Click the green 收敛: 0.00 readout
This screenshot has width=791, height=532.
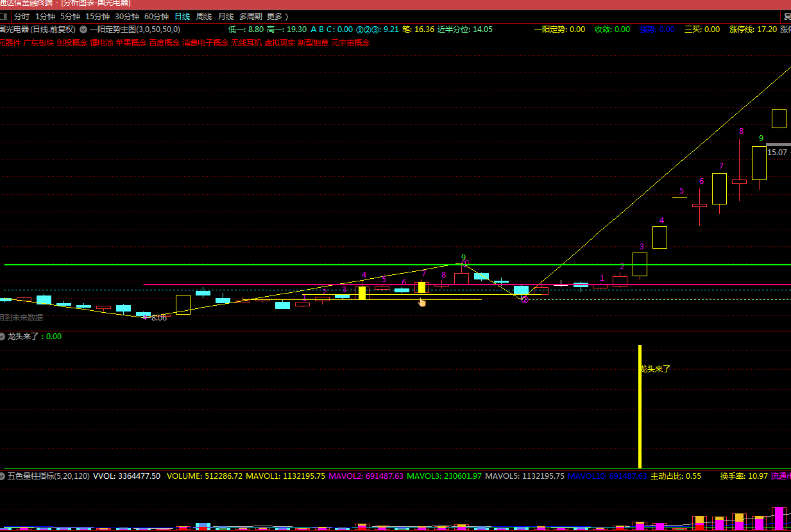612,29
